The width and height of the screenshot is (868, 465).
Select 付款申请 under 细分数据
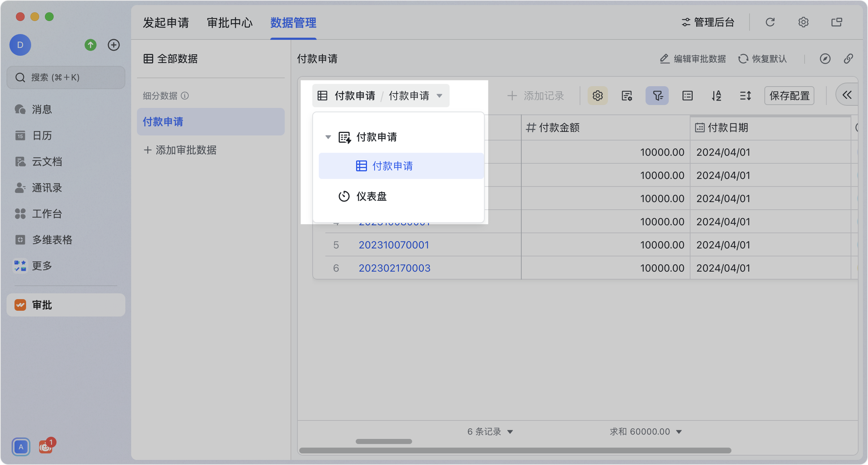tap(211, 122)
